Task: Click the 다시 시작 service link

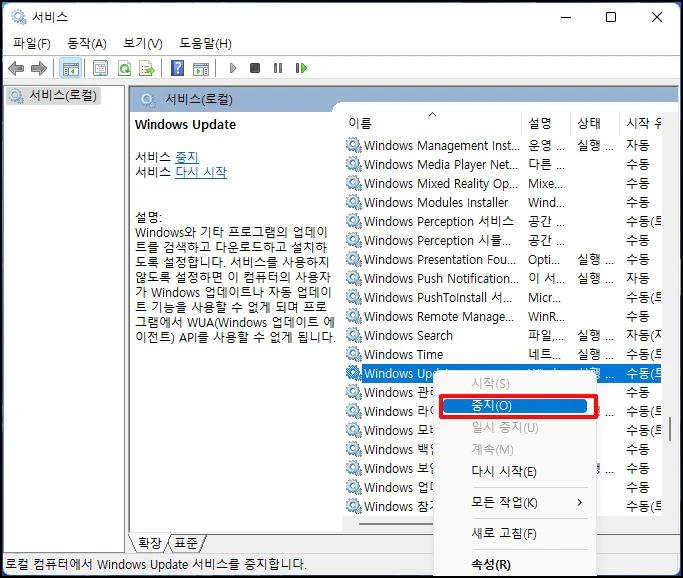Action: pos(201,172)
